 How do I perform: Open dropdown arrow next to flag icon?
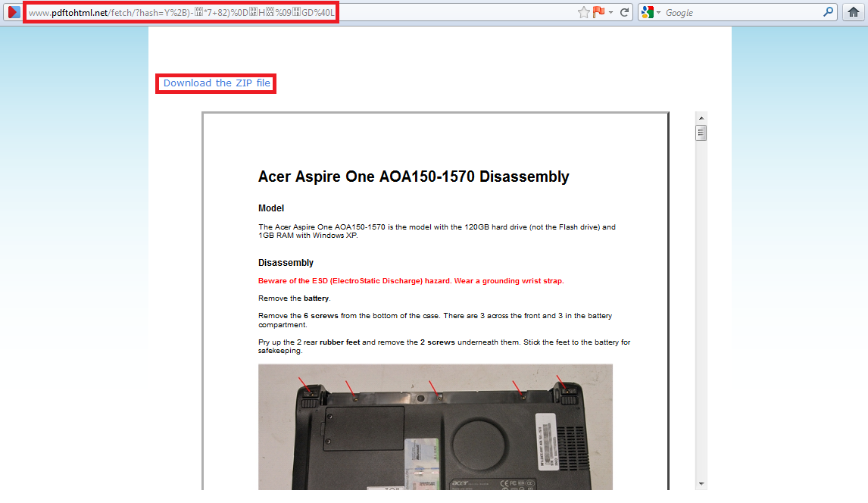[x=610, y=12]
